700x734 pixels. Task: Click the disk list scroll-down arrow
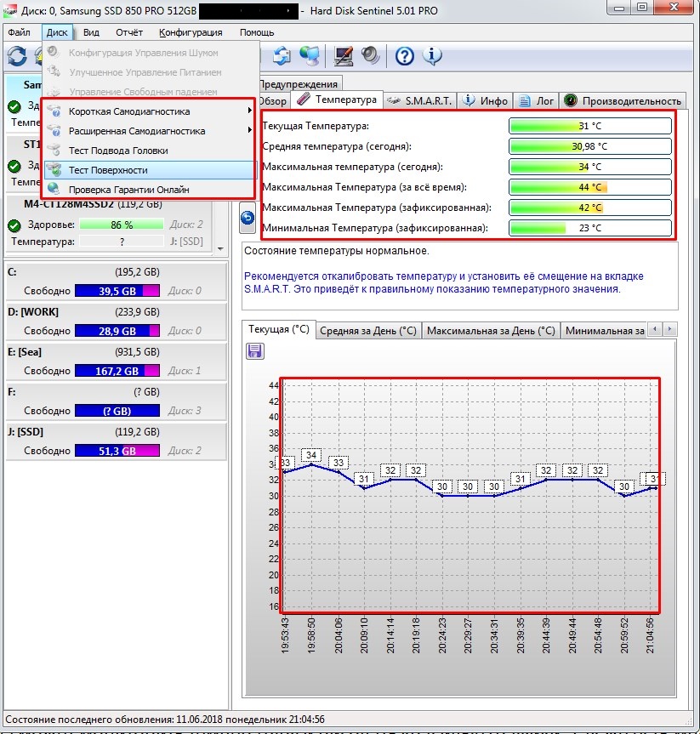220,249
